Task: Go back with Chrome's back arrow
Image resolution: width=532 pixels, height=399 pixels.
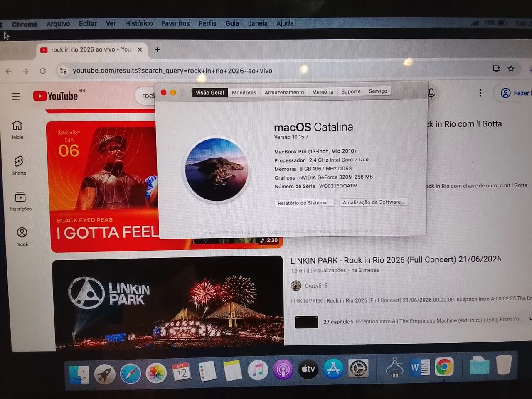Action: click(9, 71)
